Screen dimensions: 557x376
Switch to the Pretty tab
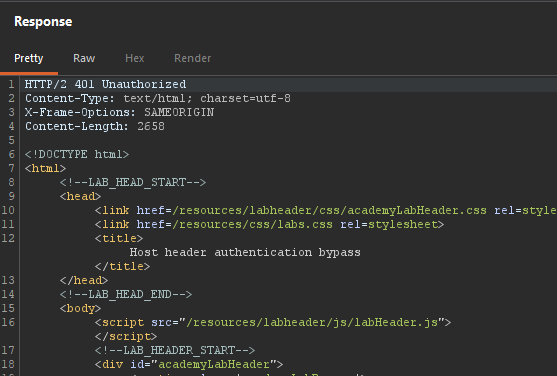(x=28, y=58)
